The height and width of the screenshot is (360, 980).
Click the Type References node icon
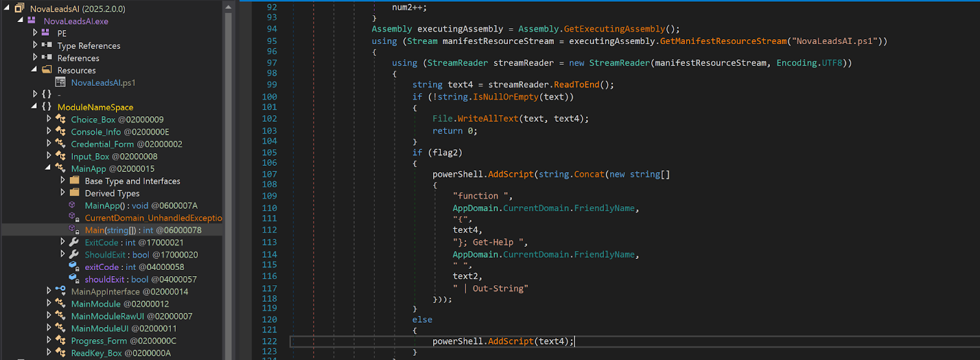point(47,45)
